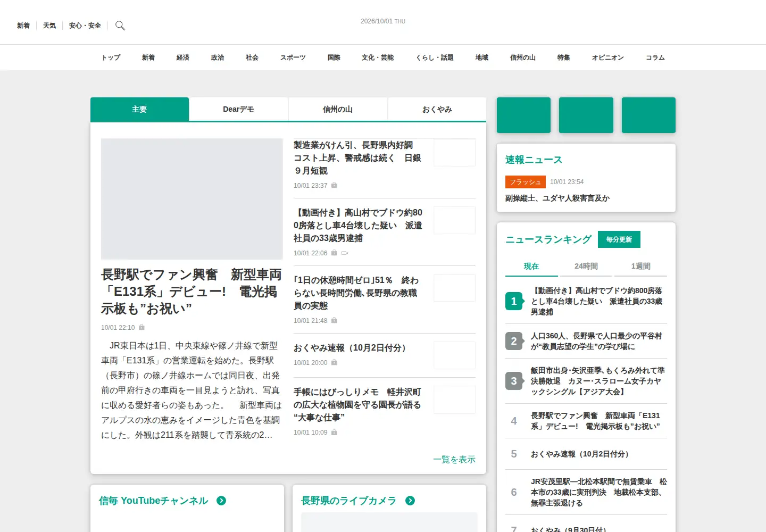Click lock icon beside 10/01 10:09
Image resolution: width=766 pixels, height=532 pixels.
(334, 433)
